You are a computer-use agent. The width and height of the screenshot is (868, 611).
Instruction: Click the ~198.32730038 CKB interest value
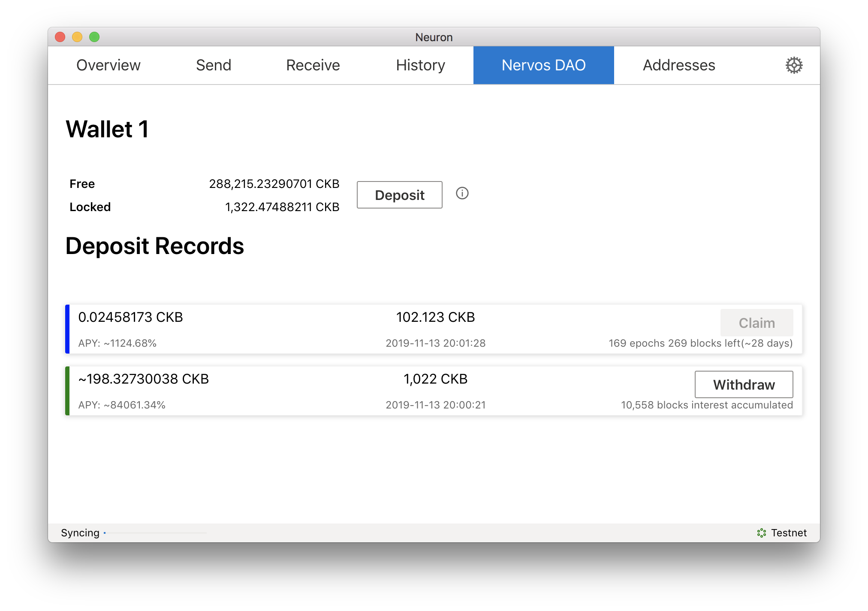click(x=143, y=379)
